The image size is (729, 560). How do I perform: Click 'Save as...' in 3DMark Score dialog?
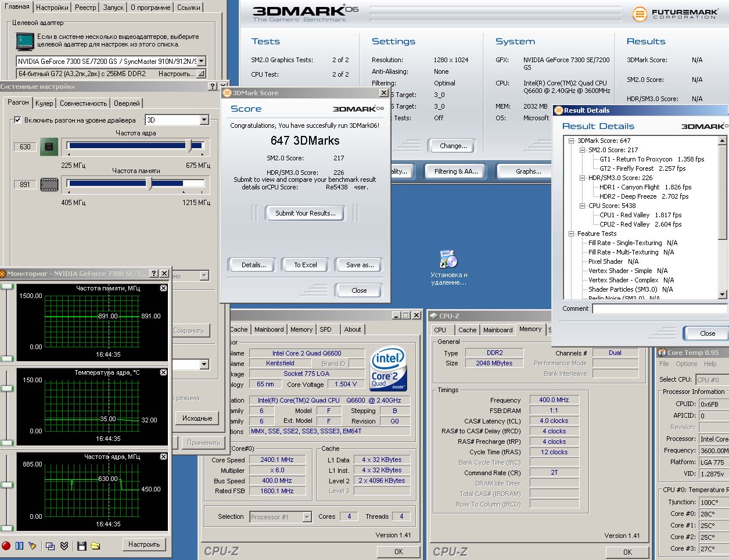(360, 265)
